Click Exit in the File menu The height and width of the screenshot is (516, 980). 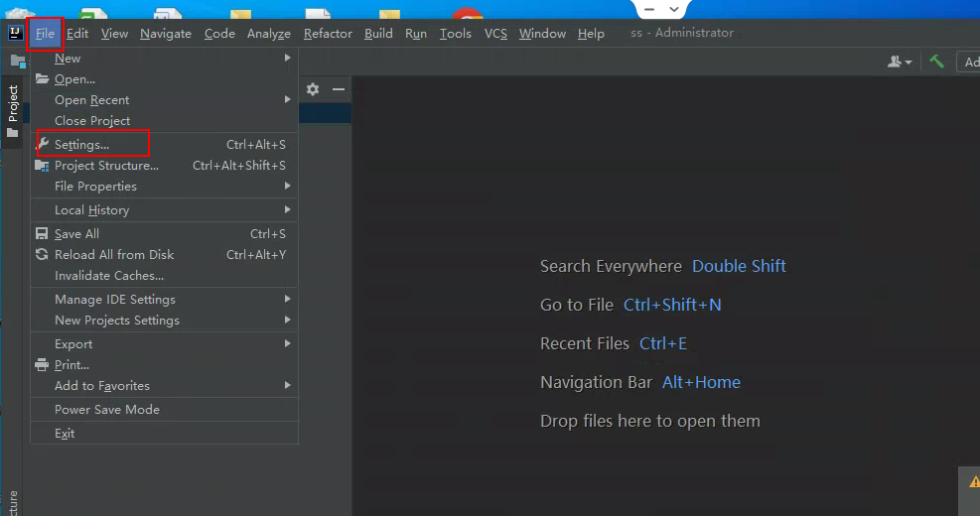point(65,434)
